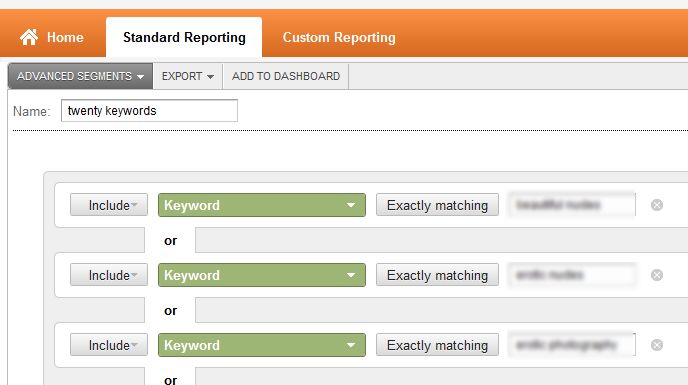Expand the Advanced Segments menu

(x=80, y=76)
